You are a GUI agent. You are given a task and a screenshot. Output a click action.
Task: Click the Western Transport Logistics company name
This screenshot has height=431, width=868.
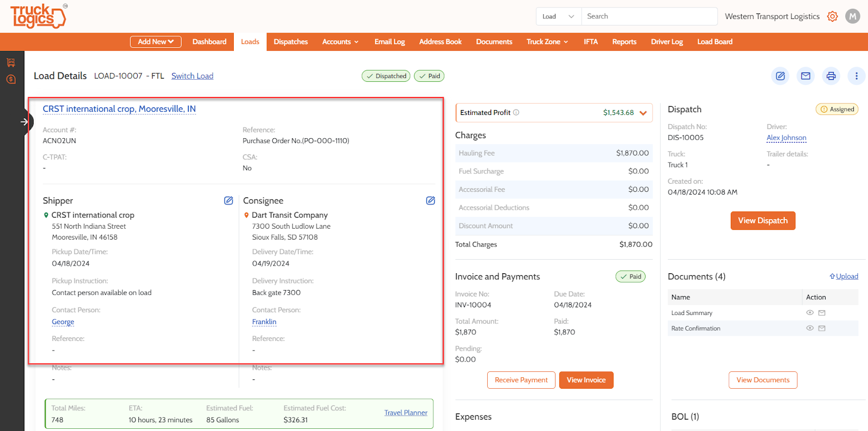(772, 16)
